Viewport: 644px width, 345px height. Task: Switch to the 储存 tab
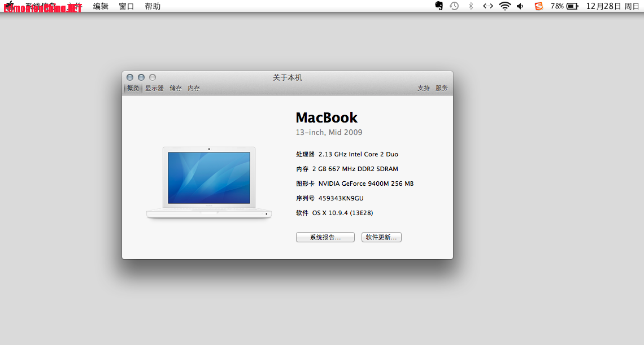point(176,88)
